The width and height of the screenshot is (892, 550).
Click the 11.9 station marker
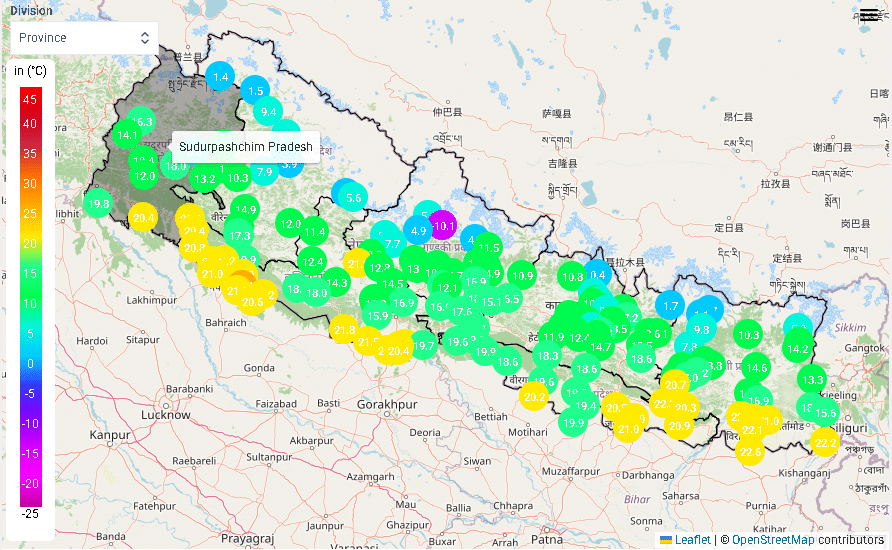[x=553, y=337]
